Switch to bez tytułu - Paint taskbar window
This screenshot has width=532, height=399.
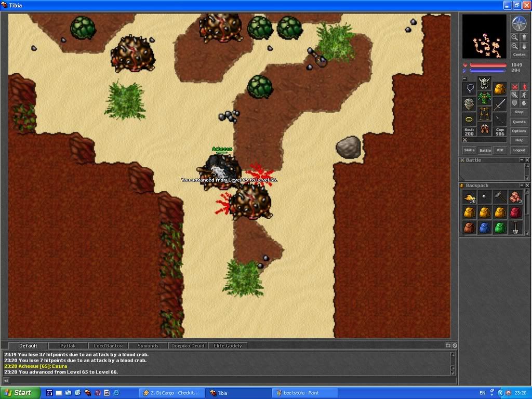[305, 393]
